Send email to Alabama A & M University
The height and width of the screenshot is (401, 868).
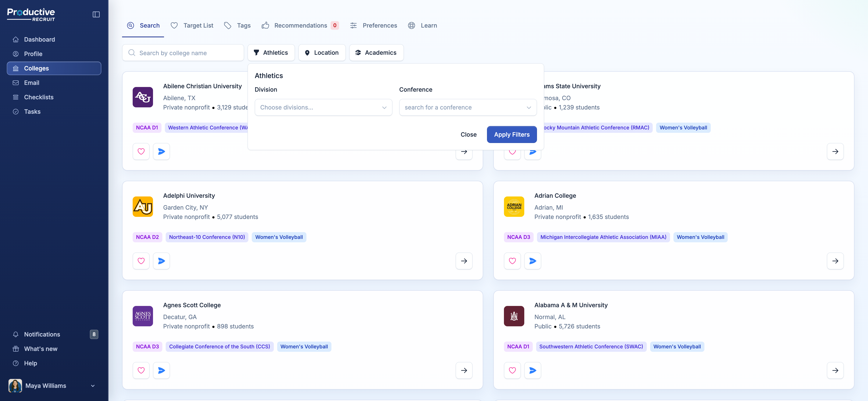tap(533, 370)
